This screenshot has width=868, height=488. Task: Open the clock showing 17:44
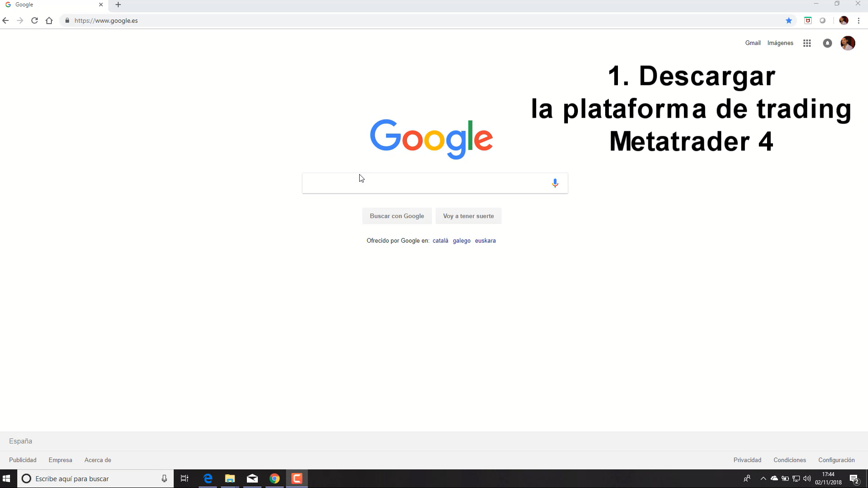pos(828,478)
